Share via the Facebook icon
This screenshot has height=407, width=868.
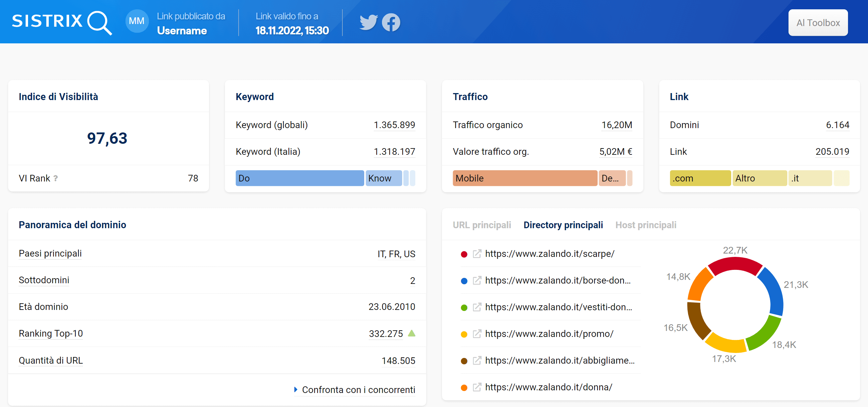pyautogui.click(x=391, y=22)
